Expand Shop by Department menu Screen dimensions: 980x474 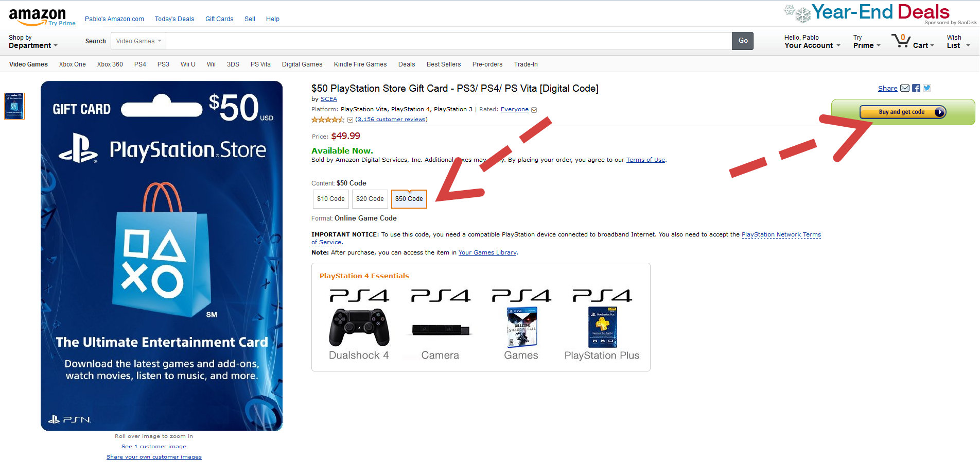pos(33,42)
